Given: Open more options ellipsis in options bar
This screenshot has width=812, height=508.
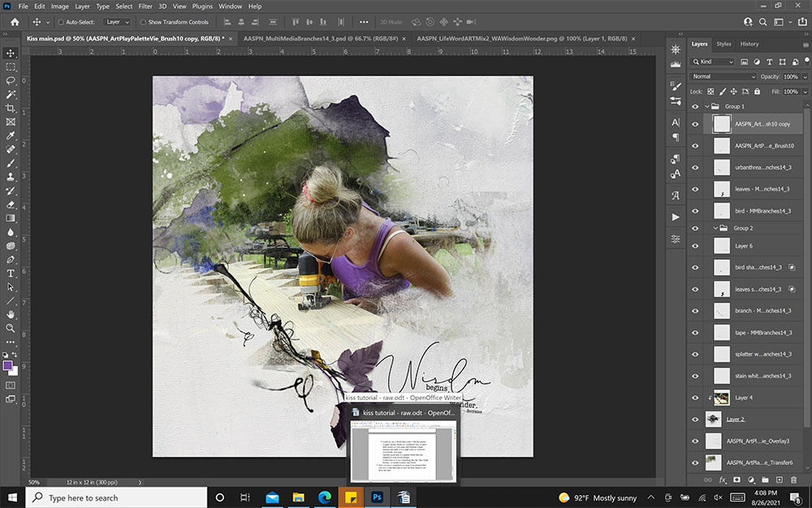Looking at the screenshot, I should [364, 22].
